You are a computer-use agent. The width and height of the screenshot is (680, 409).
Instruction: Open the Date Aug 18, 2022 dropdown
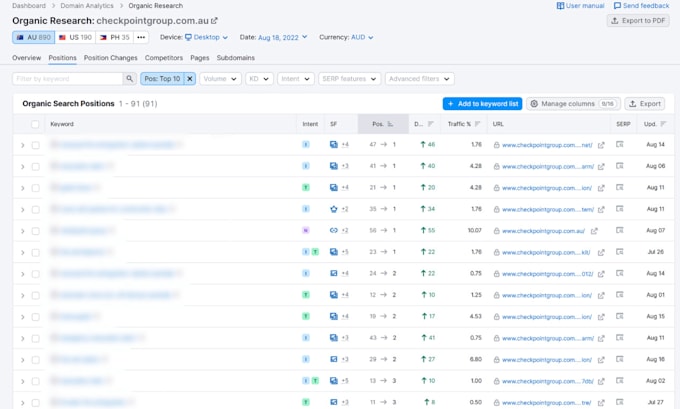coord(283,37)
